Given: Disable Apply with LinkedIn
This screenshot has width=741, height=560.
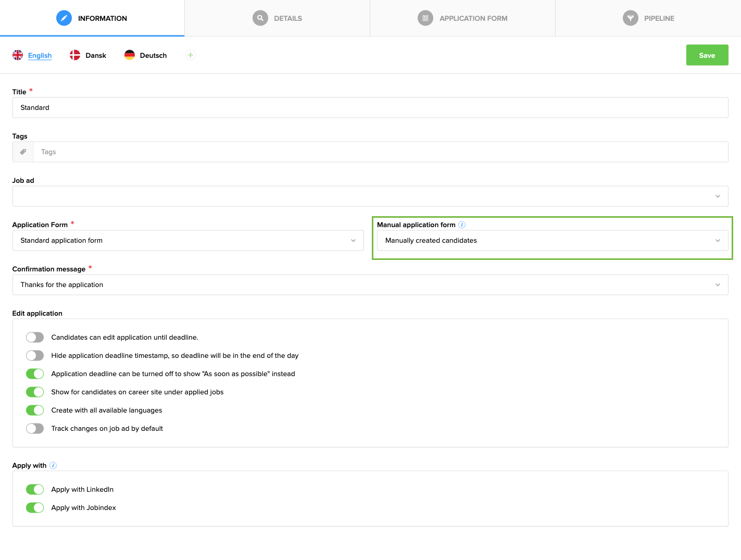Looking at the screenshot, I should (x=34, y=489).
